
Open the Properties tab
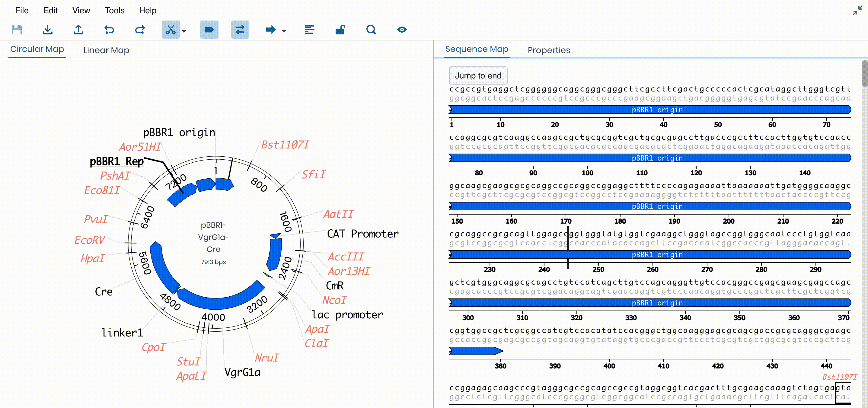click(x=549, y=50)
